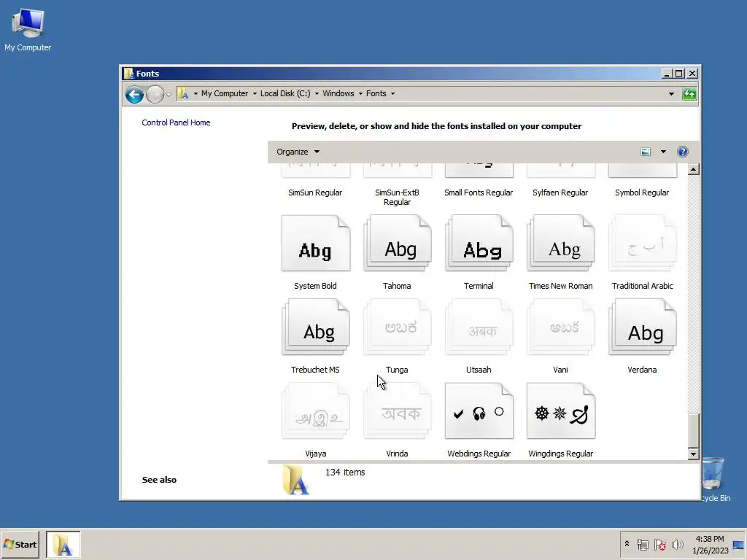Expand the view options dropdown arrow
The height and width of the screenshot is (560, 747).
pyautogui.click(x=663, y=152)
